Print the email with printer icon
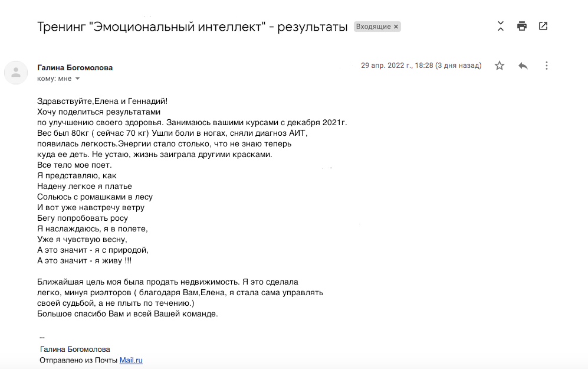588x369 pixels. coord(521,27)
